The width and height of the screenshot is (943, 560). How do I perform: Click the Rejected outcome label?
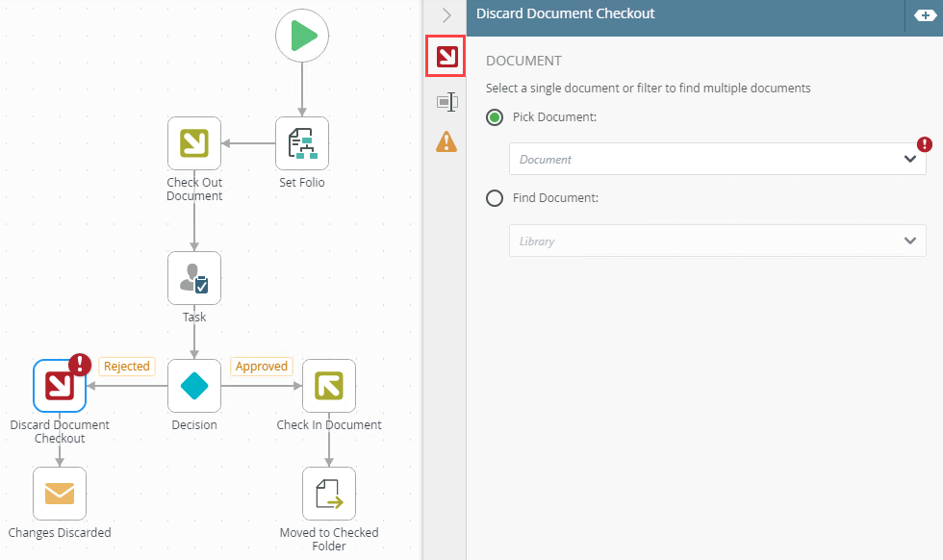tap(127, 367)
